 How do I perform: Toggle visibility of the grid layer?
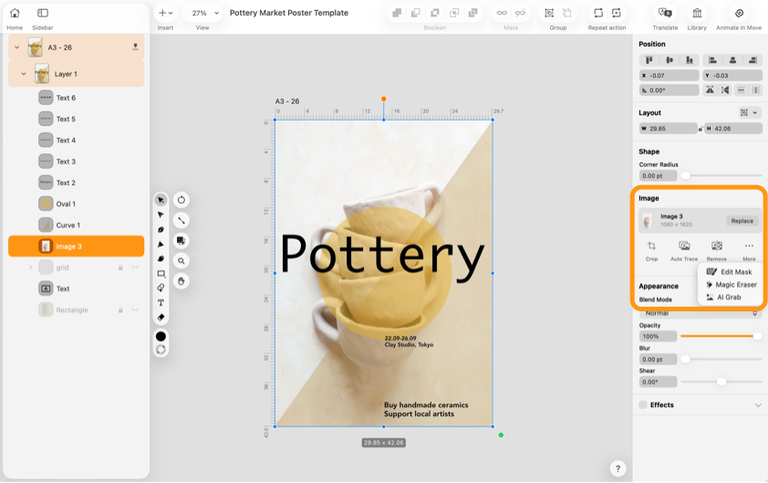pyautogui.click(x=136, y=267)
